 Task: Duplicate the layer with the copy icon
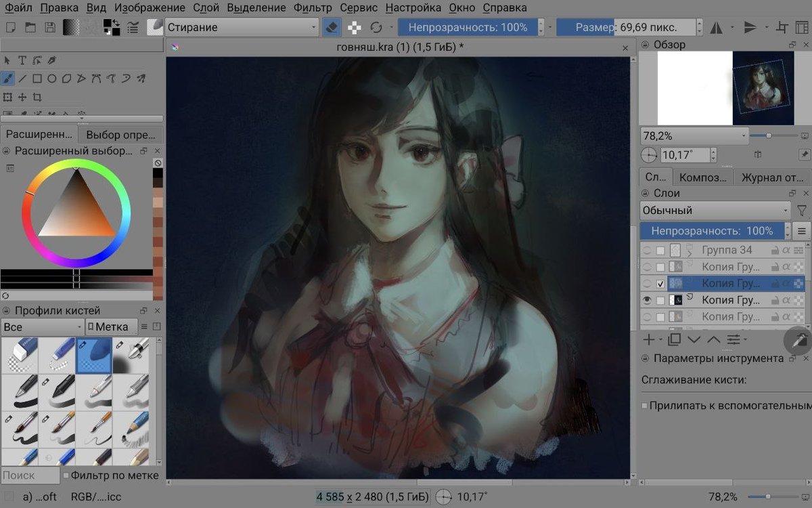point(674,339)
